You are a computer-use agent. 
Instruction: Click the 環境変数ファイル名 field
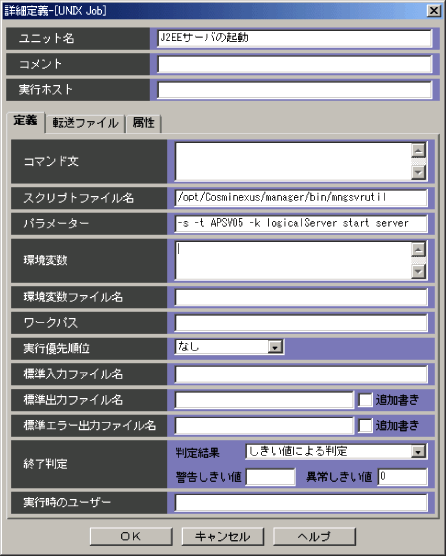click(x=301, y=297)
